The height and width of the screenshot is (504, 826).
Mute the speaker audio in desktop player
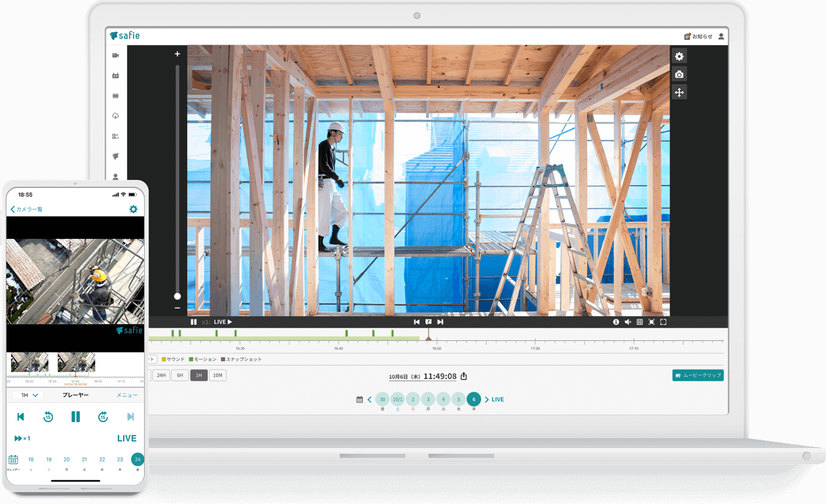click(x=628, y=322)
